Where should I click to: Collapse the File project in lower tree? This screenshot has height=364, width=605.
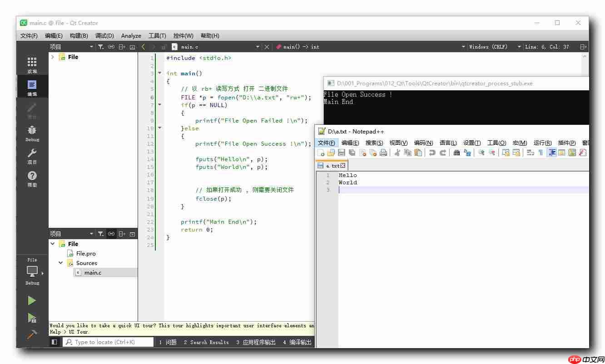click(x=53, y=244)
